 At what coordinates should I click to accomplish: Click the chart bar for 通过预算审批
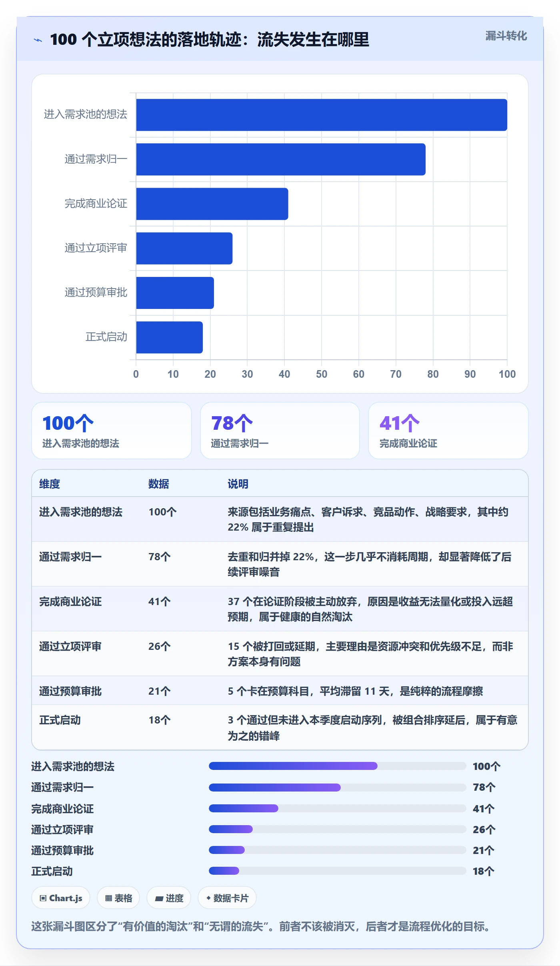click(175, 293)
